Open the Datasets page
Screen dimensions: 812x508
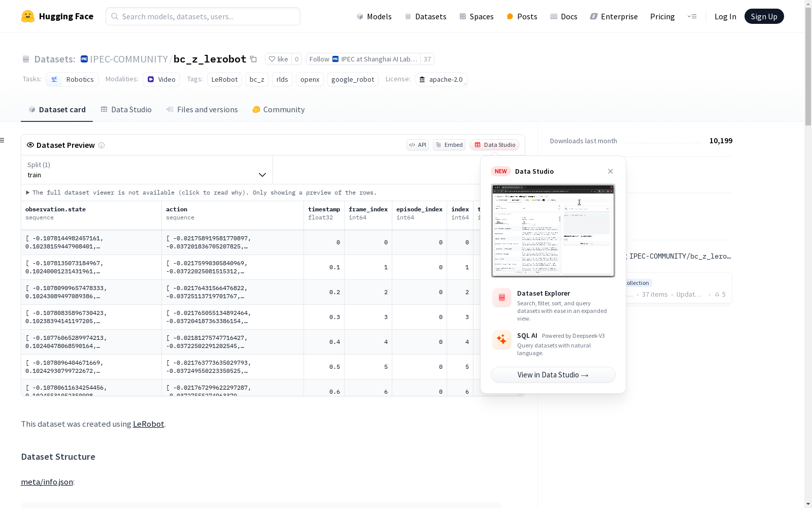click(425, 16)
